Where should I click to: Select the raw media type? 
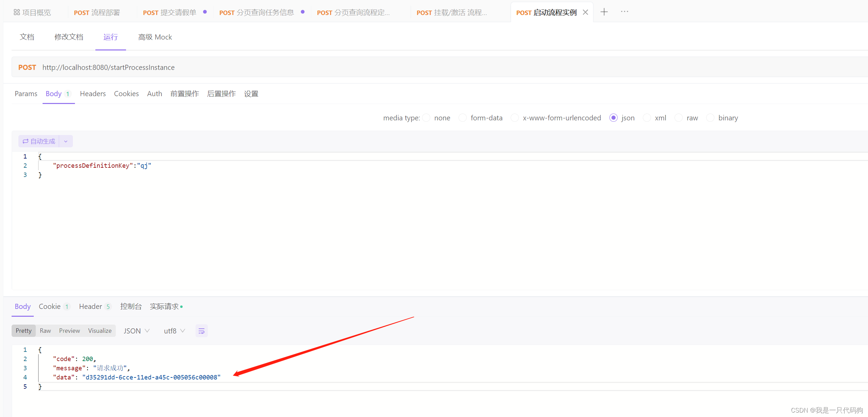click(679, 118)
